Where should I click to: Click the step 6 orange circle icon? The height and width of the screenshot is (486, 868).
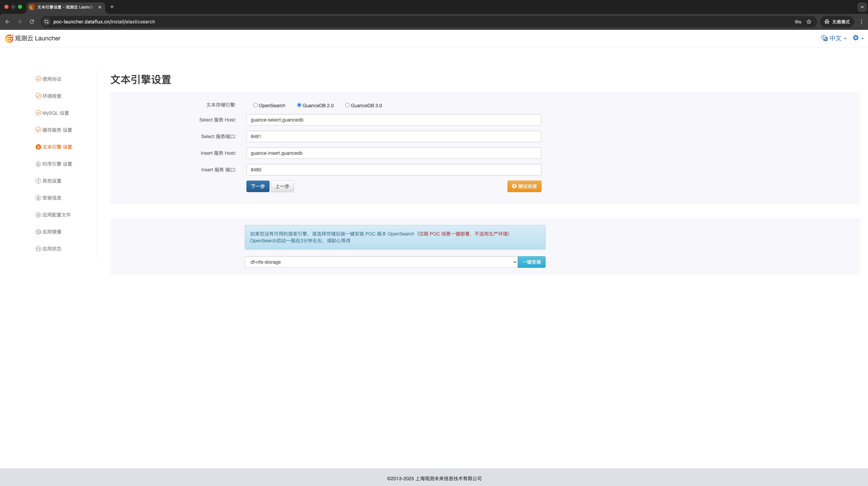pos(38,147)
